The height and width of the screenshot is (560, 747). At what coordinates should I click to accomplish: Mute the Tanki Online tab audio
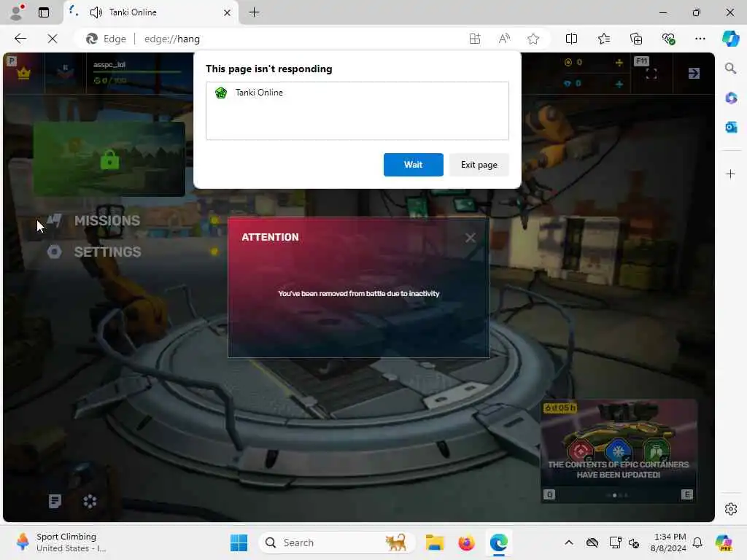click(x=96, y=12)
